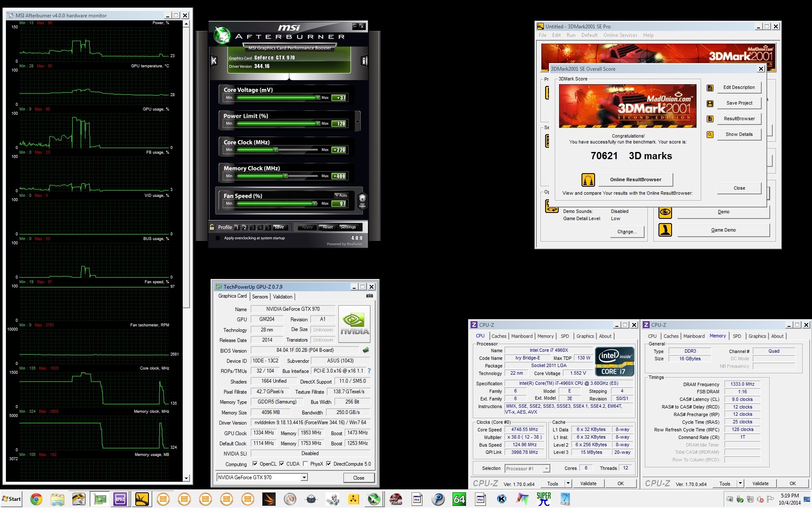Open Google Chrome from the taskbar
The image size is (812, 508).
36,500
